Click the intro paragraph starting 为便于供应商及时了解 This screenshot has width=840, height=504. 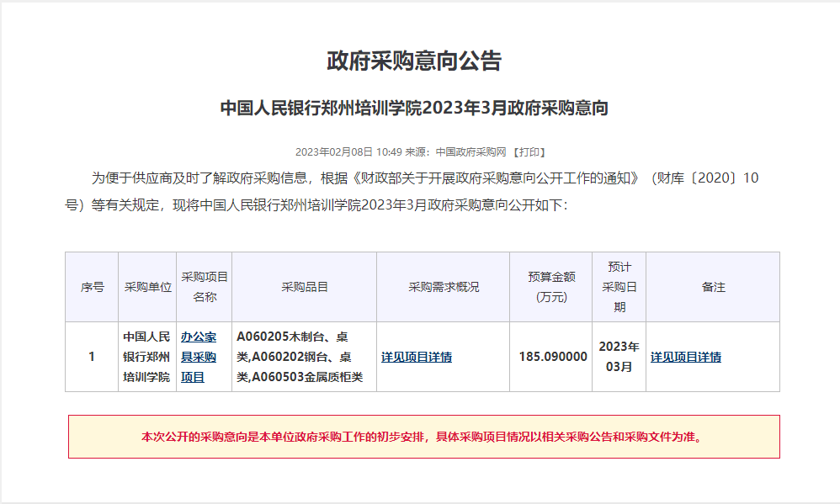click(412, 191)
